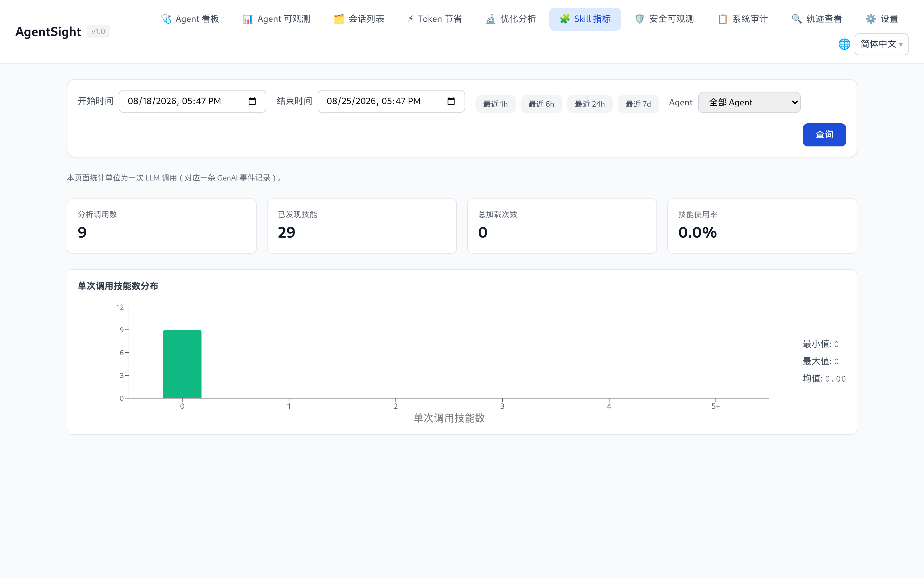Choose the 最近 24h quick range
924x578 pixels.
(589, 104)
